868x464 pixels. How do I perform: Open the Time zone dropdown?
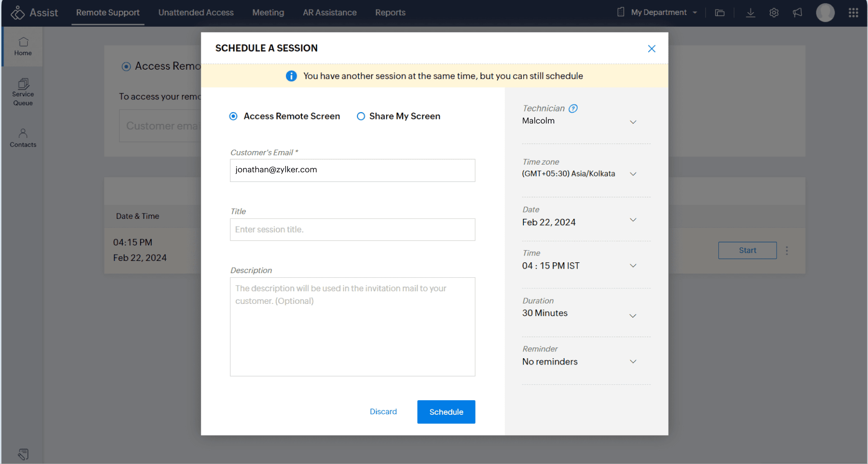tap(632, 174)
